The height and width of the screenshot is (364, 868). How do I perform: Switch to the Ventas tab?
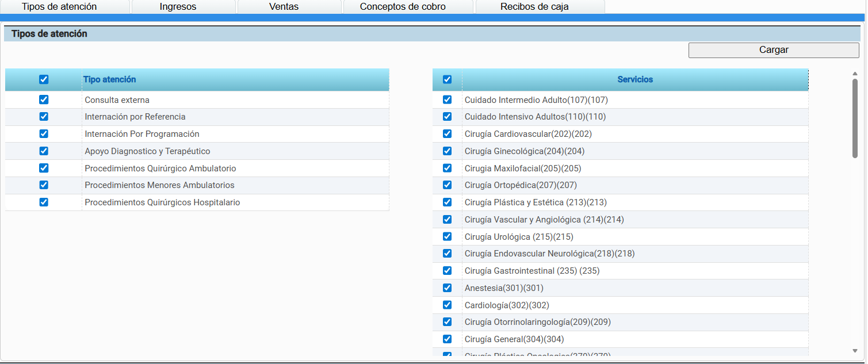(284, 7)
